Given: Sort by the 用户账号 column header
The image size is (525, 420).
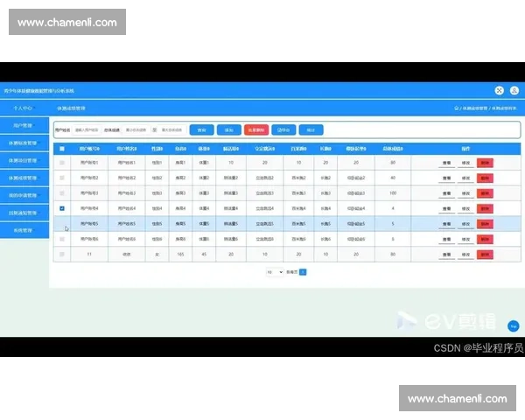Looking at the screenshot, I should (89, 149).
